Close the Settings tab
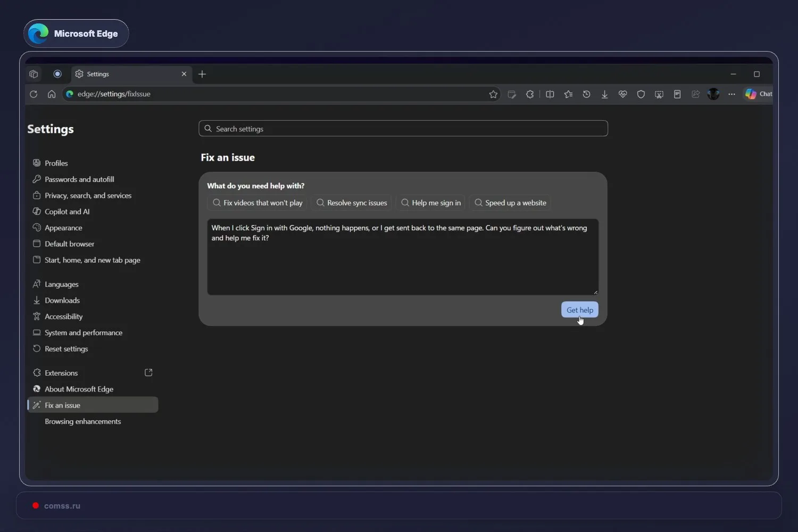Image resolution: width=798 pixels, height=532 pixels. (x=184, y=74)
